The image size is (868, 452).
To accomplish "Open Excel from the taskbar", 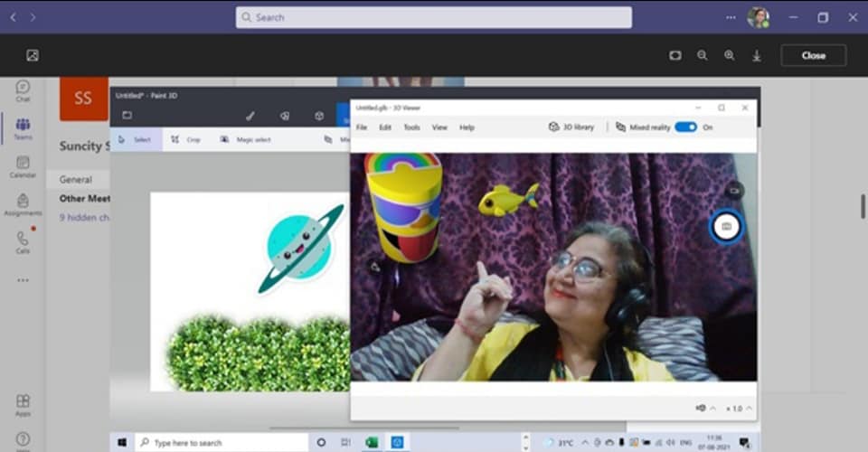I will (x=372, y=443).
